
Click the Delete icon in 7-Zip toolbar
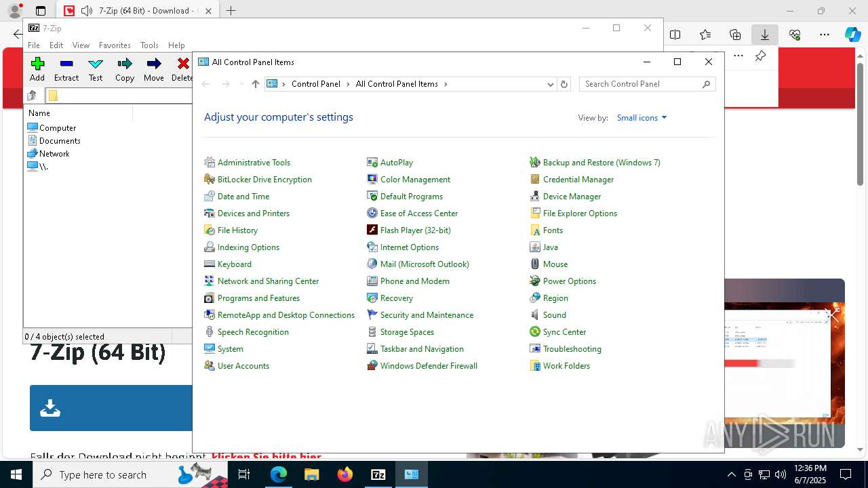182,64
